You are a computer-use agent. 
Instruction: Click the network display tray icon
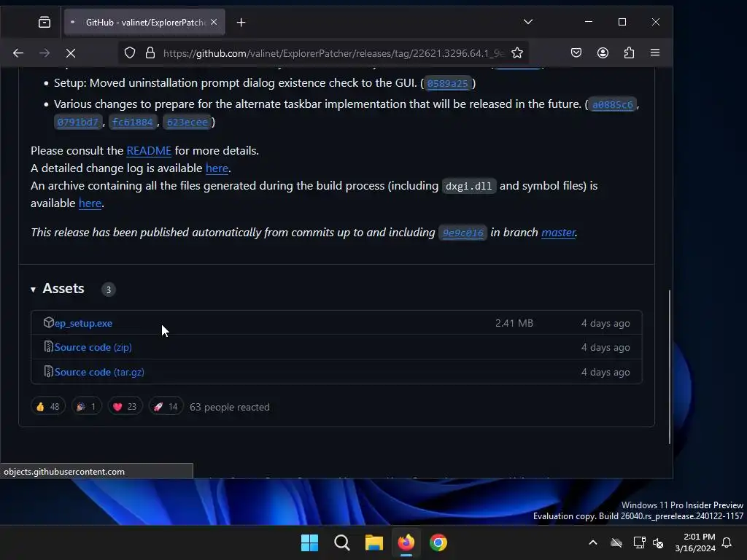pyautogui.click(x=639, y=542)
